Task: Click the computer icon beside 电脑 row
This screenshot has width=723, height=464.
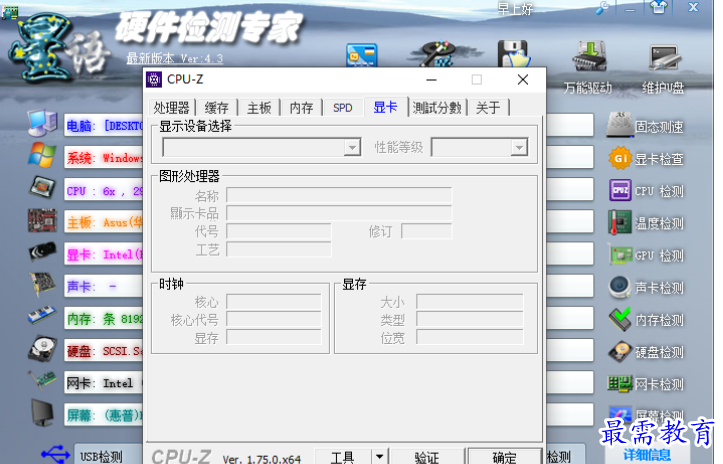Action: pos(42,124)
